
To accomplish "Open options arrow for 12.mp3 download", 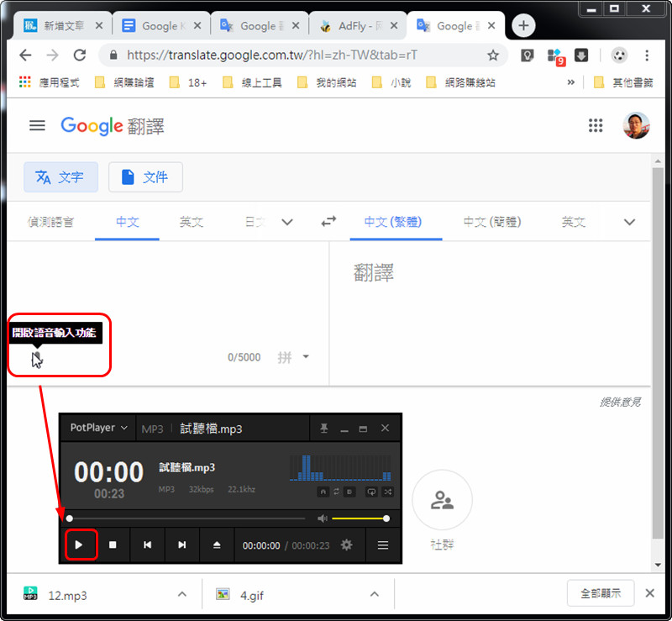I will tap(182, 594).
